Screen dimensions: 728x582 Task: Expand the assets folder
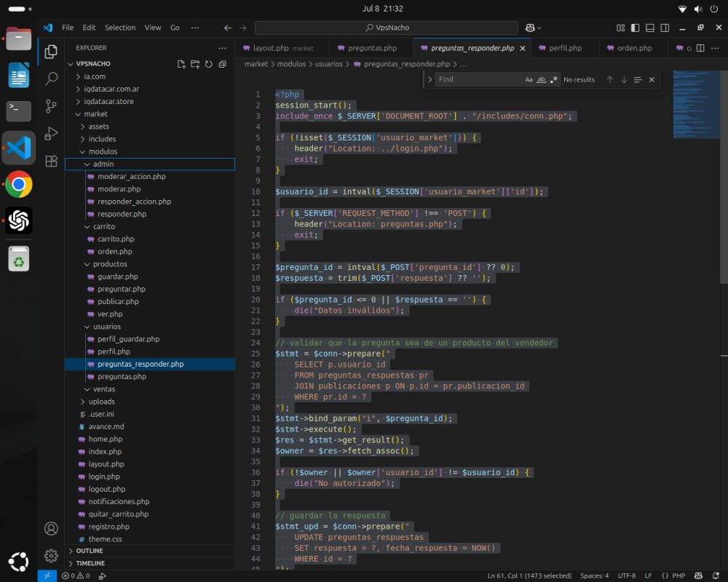coord(149,127)
